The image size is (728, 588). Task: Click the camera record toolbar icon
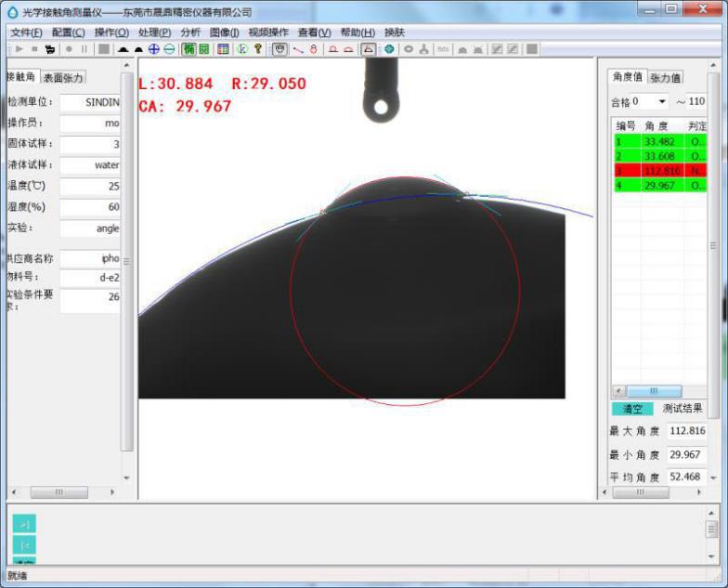tap(49, 48)
